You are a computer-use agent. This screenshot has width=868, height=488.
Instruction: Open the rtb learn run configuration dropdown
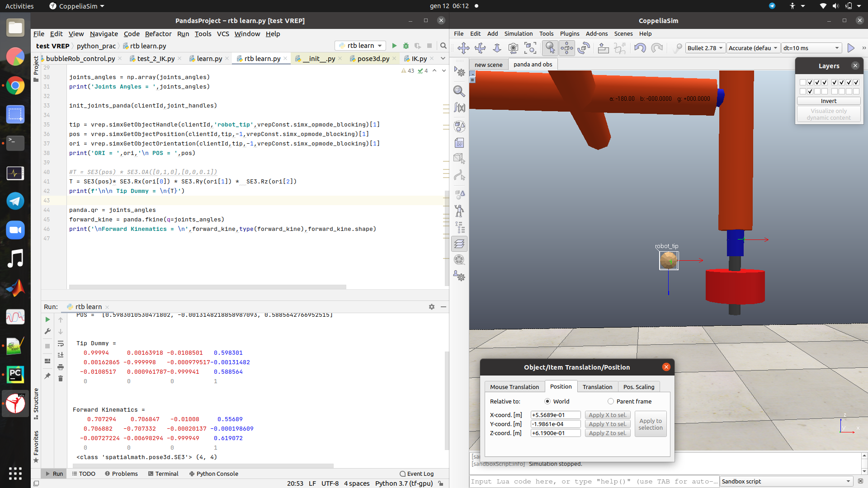(x=360, y=45)
